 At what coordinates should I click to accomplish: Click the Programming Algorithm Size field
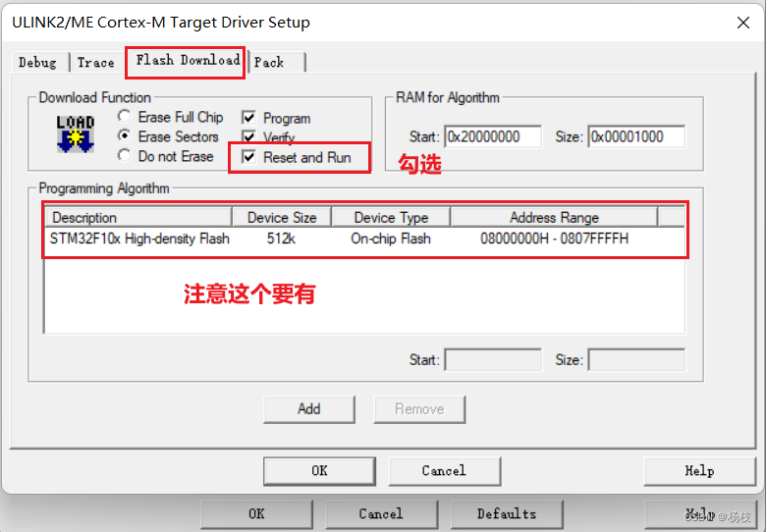pos(636,359)
